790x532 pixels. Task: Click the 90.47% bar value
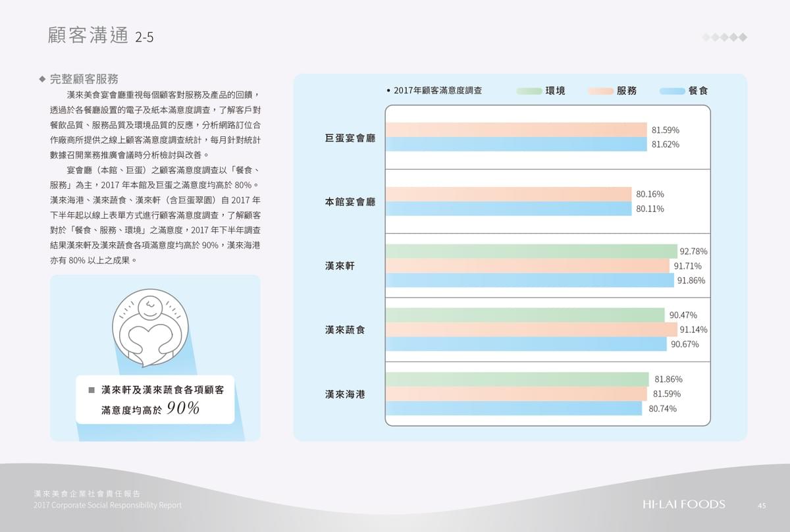[683, 315]
